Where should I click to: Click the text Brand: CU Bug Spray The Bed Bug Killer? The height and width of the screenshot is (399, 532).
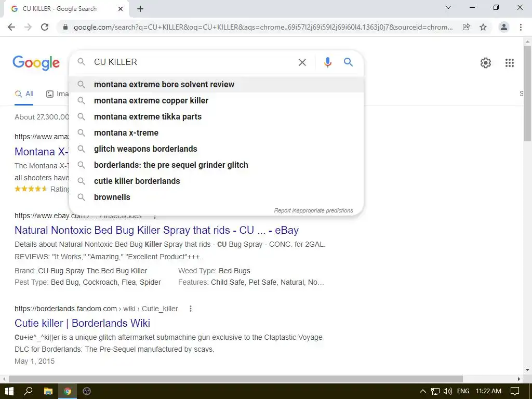click(81, 271)
